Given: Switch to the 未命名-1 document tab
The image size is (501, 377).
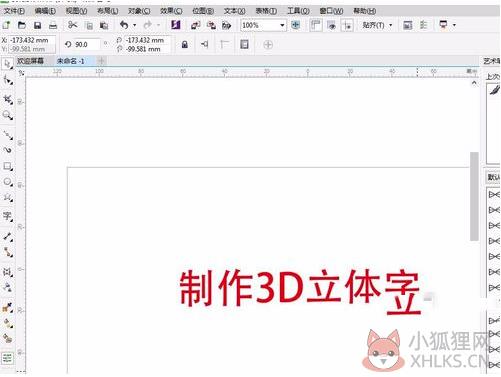Looking at the screenshot, I should tap(71, 61).
